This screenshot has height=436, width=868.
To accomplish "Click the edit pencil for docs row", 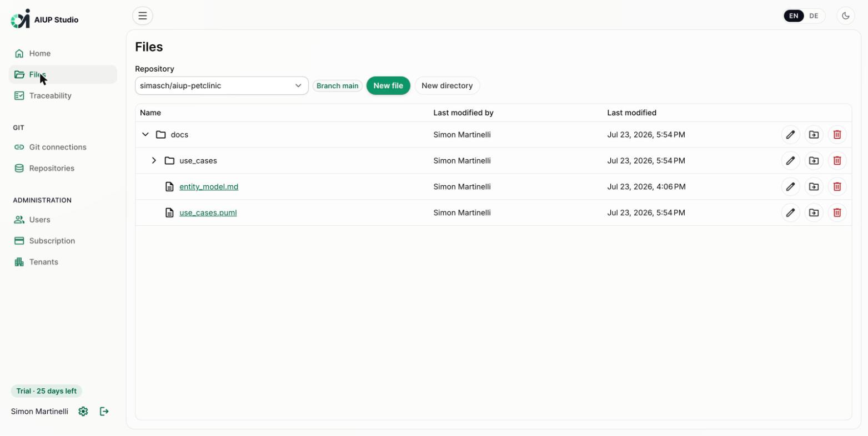I will [790, 135].
